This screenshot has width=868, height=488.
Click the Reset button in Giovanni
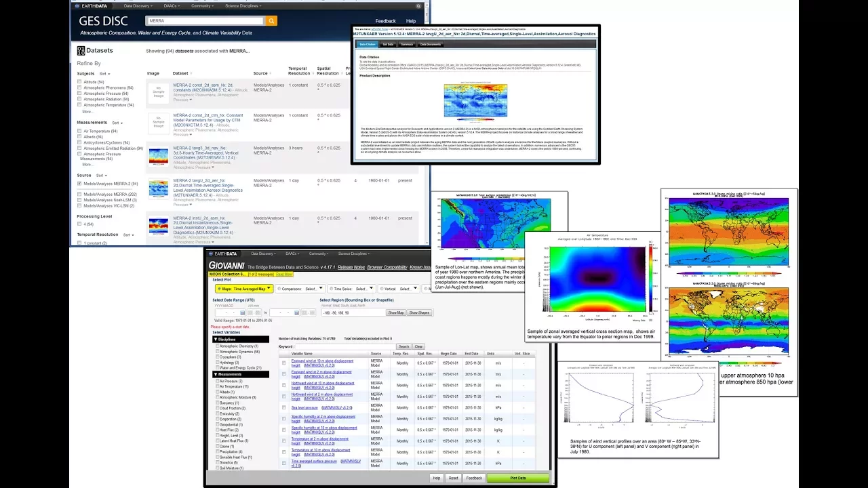tap(453, 478)
